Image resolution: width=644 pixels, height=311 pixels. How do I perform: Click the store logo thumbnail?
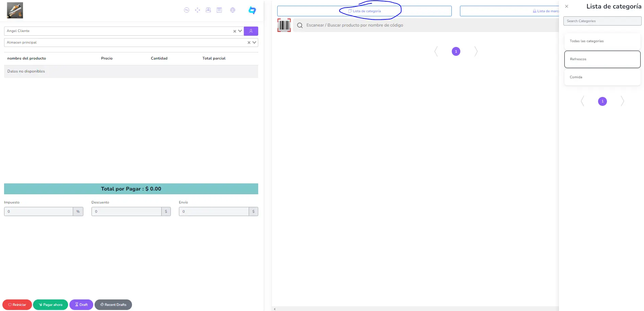(x=15, y=10)
